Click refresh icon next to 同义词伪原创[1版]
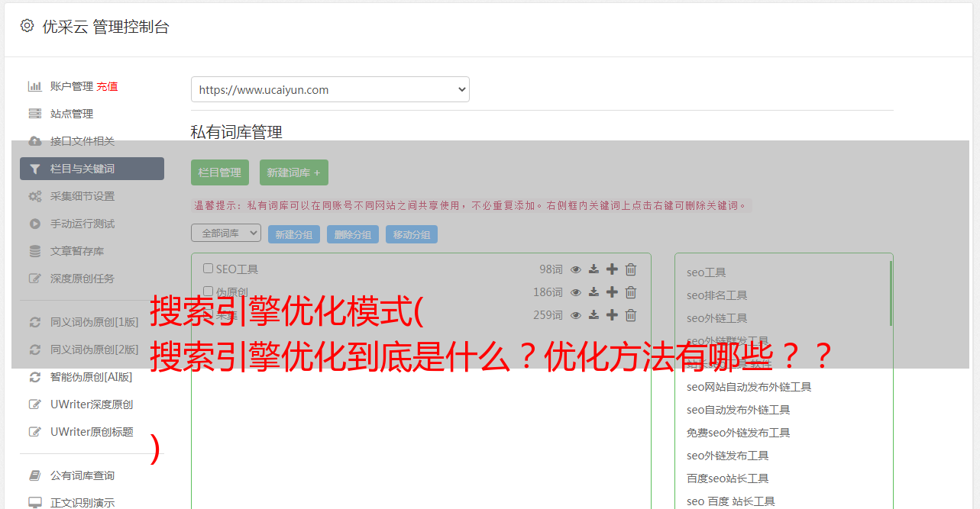 coord(35,322)
